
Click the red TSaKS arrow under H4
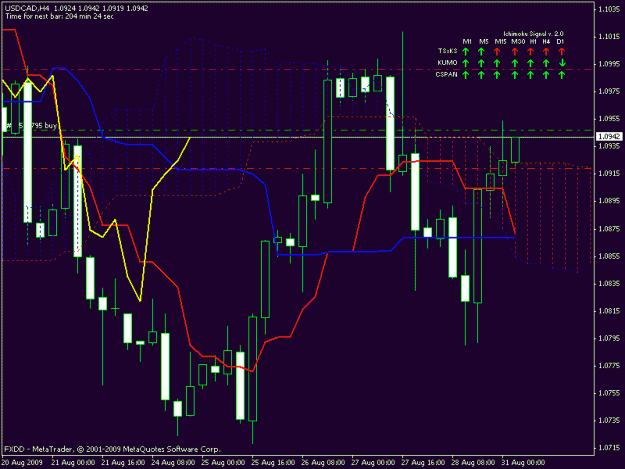tap(546, 51)
